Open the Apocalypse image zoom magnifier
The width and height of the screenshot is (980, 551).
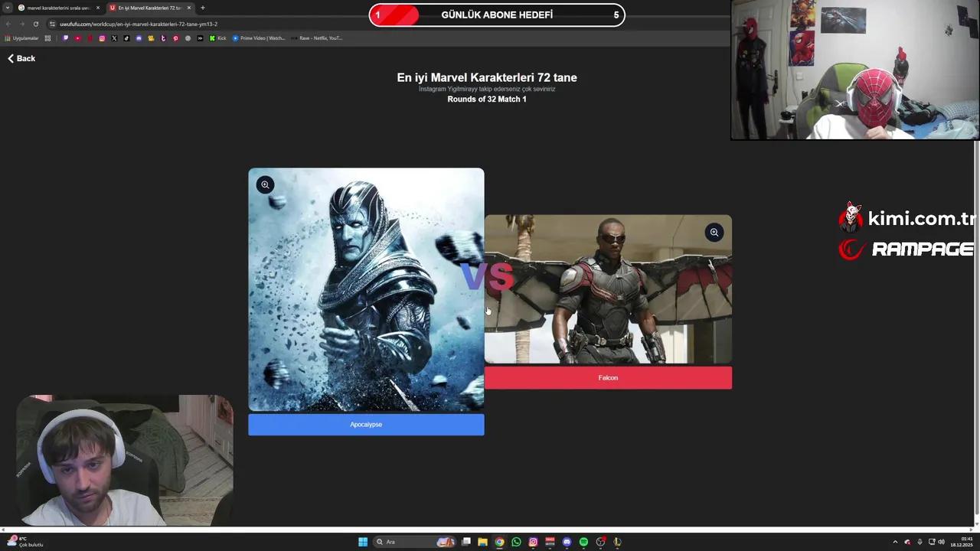[265, 184]
